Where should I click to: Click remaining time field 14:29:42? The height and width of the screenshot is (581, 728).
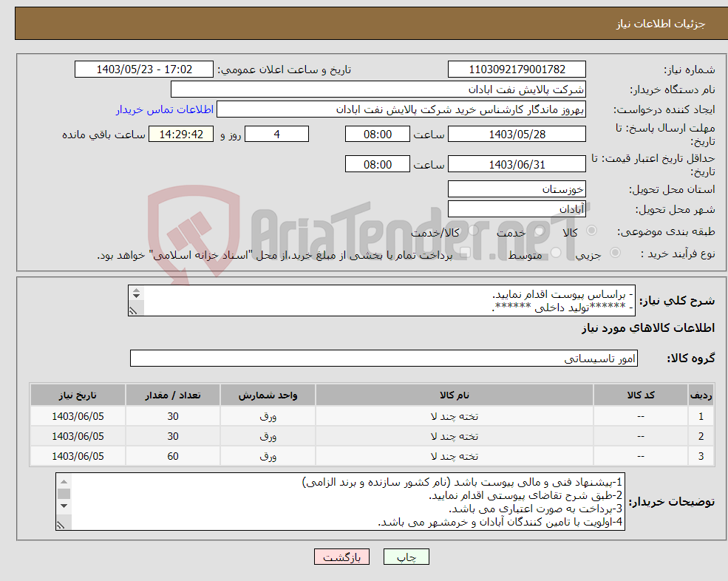click(181, 135)
